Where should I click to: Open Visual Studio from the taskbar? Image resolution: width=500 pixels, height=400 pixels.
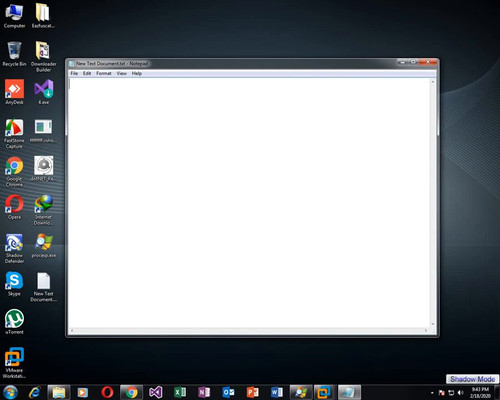coord(156,392)
